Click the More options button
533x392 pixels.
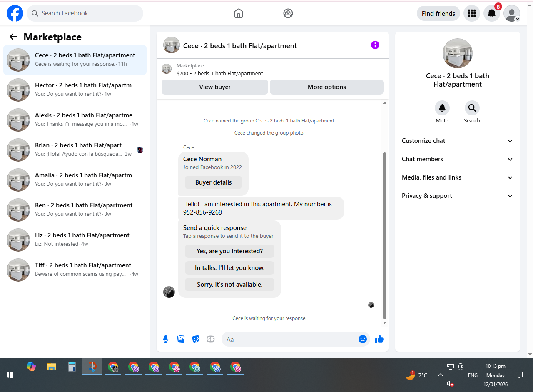tap(327, 87)
